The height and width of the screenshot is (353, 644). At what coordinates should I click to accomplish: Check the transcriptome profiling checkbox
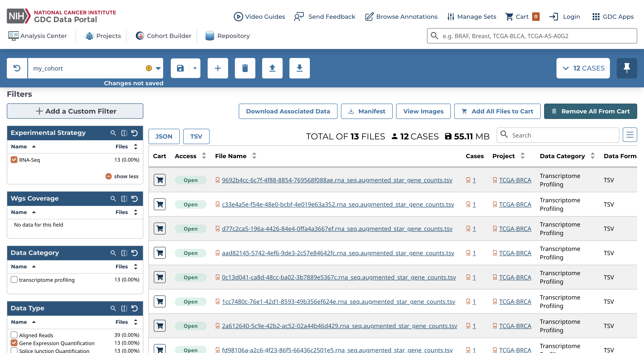point(14,279)
